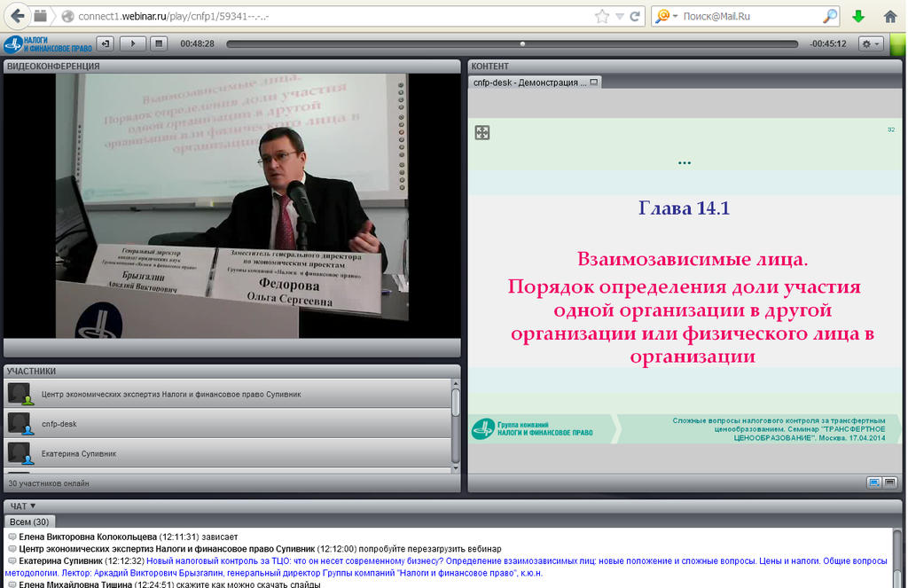Open the green downloads arrow in browser
This screenshot has height=588, width=908.
coord(857,16)
